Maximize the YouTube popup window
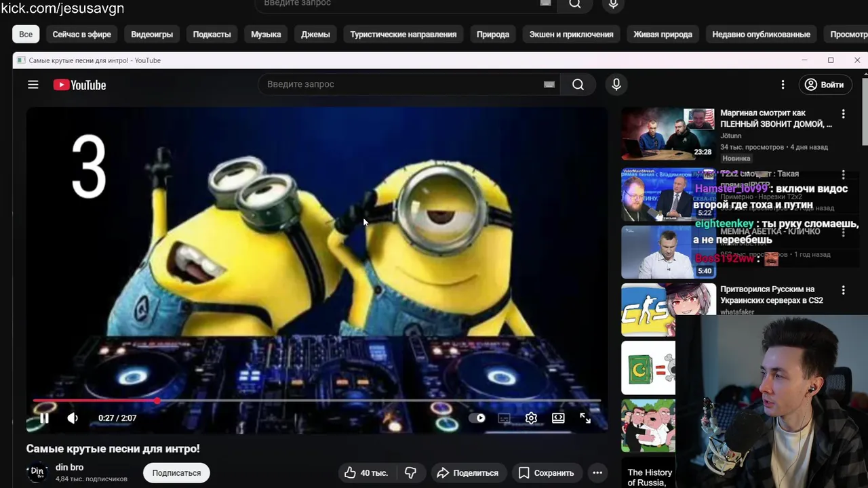Screen dimensions: 868x488 pyautogui.click(x=831, y=60)
